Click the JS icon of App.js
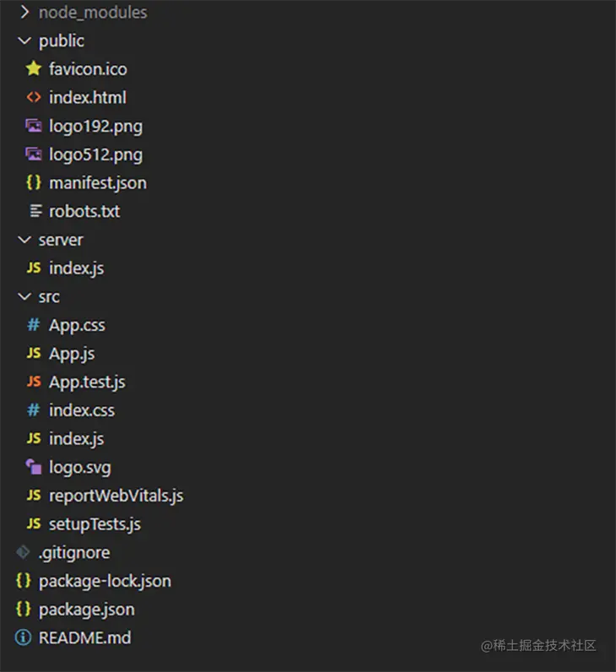This screenshot has height=672, width=616. [x=34, y=353]
